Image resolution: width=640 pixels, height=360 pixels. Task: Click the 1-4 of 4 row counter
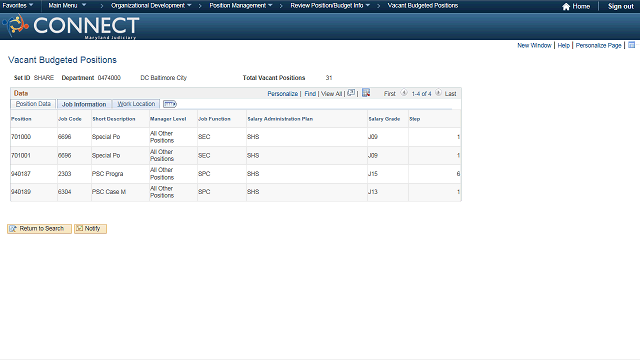point(421,93)
